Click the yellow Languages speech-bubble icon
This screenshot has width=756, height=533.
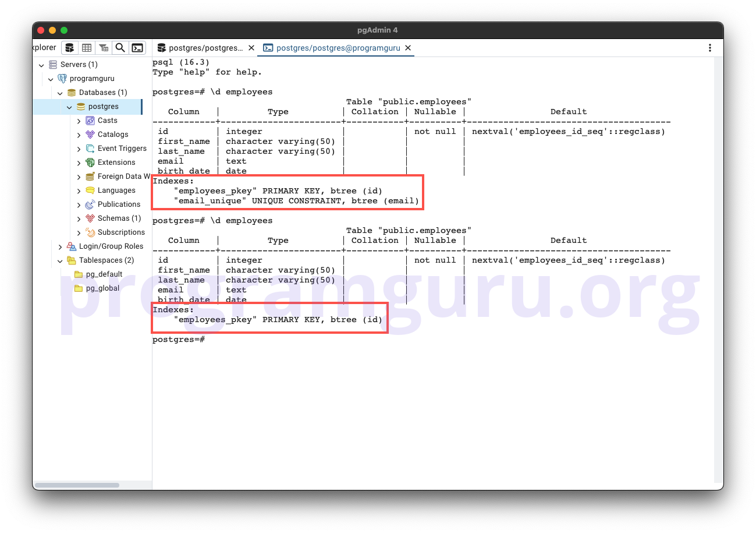(x=90, y=190)
